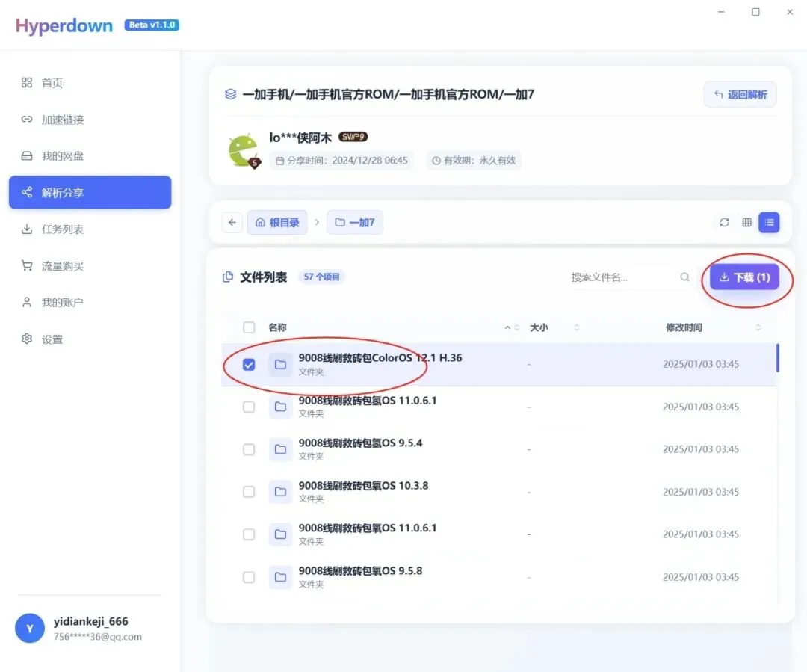Open 9008线刷救砖包氢OS 9.5.4 folder name
This screenshot has width=807, height=672.
tap(360, 443)
